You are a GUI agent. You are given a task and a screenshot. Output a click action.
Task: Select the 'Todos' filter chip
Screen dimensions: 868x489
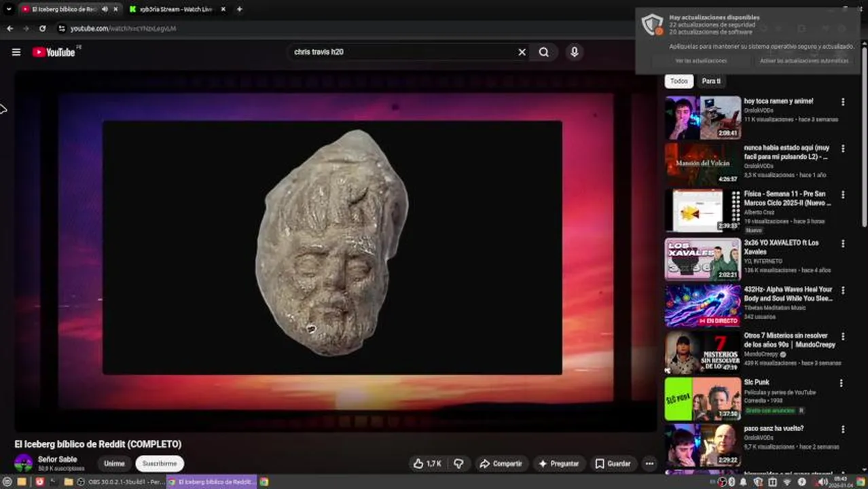coord(679,81)
